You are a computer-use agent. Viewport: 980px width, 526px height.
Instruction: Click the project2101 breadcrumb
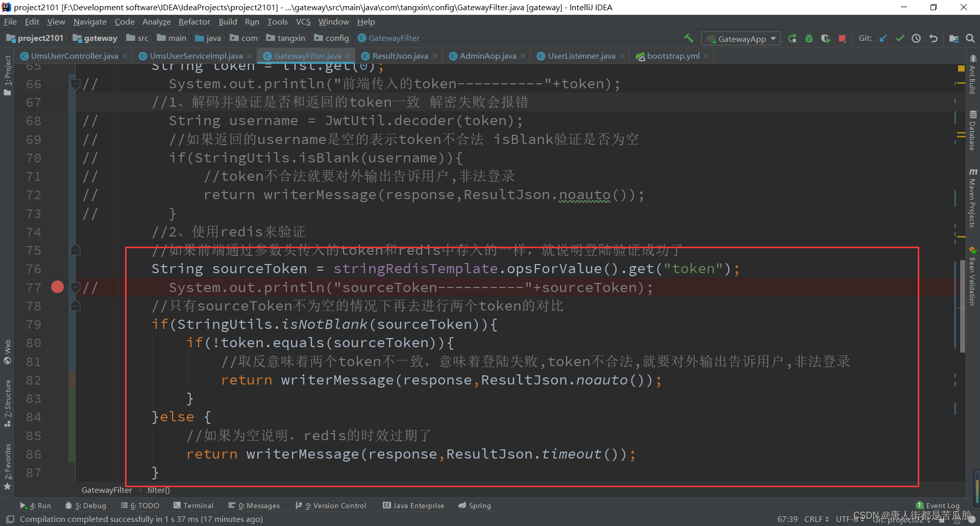pyautogui.click(x=35, y=38)
